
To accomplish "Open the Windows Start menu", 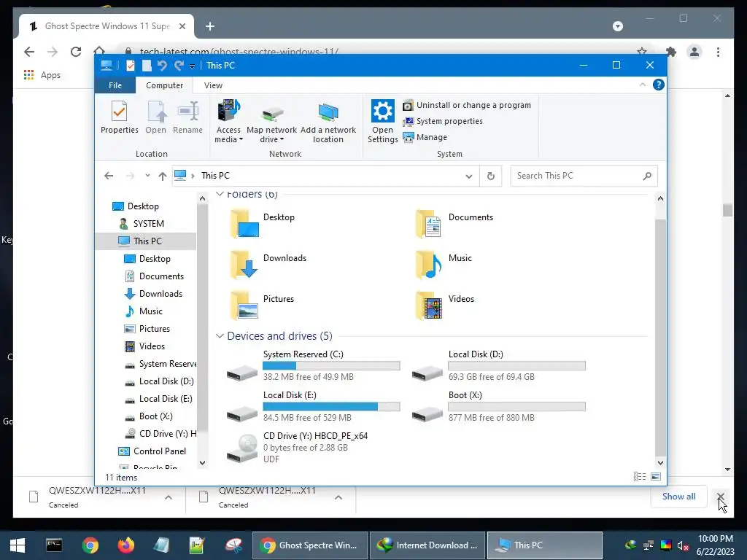I will click(x=18, y=545).
